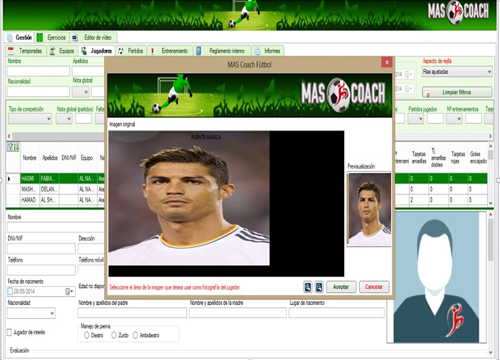This screenshot has width=500, height=360.
Task: Click the Ejercicios tab icon
Action: tap(40, 38)
